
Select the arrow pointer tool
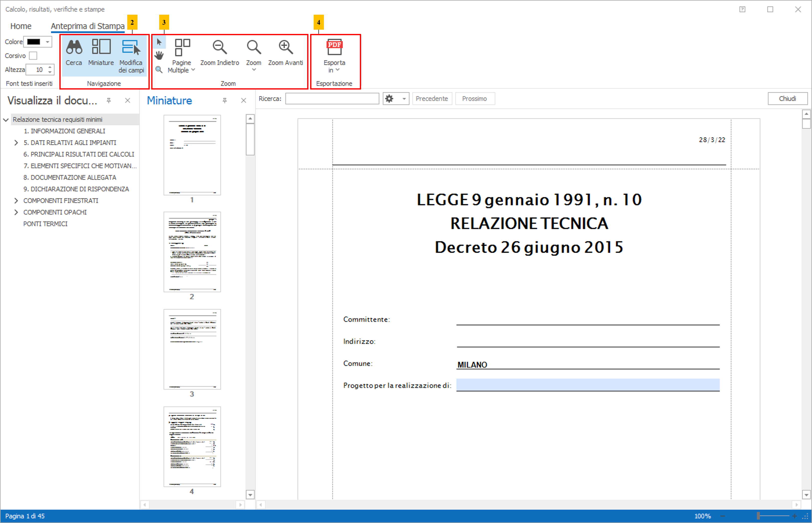159,42
